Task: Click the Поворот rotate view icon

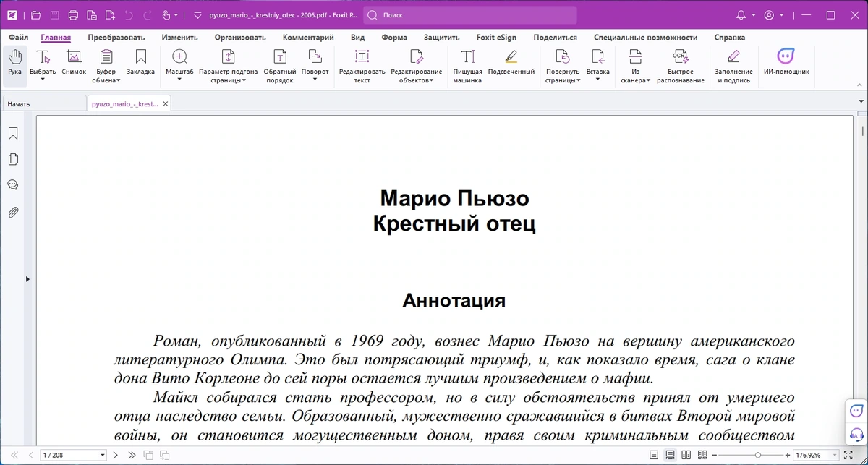Action: (315, 58)
